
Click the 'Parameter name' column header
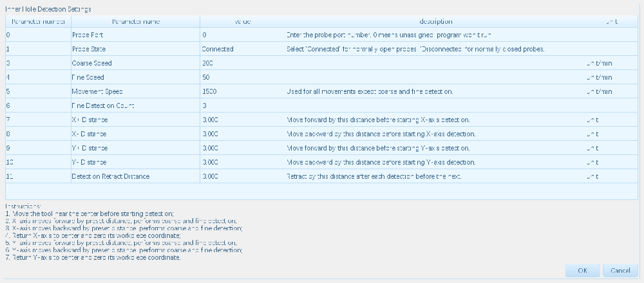click(135, 21)
